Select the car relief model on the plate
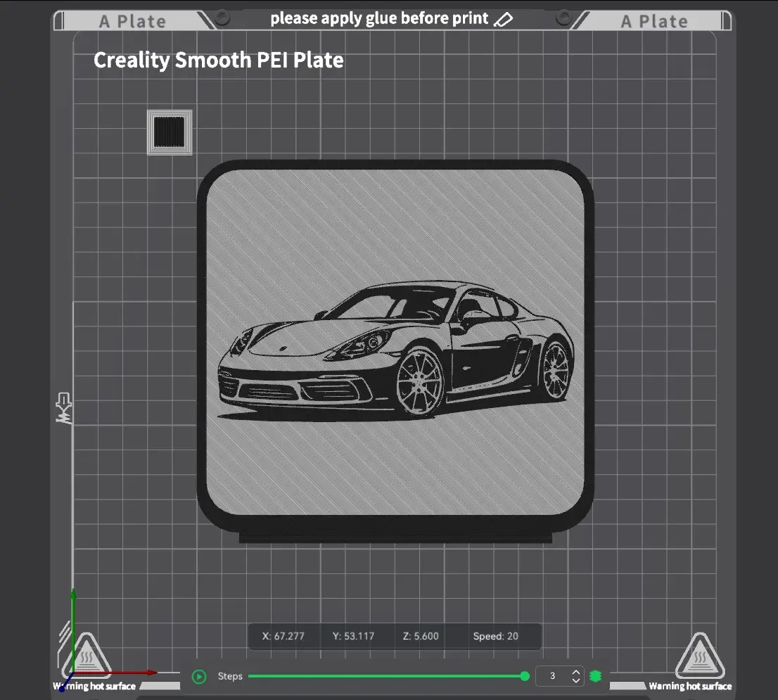The width and height of the screenshot is (778, 700). tap(395, 351)
